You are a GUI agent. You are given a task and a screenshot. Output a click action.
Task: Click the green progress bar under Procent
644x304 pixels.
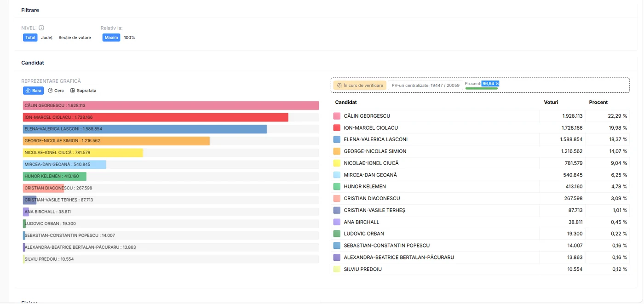click(482, 88)
